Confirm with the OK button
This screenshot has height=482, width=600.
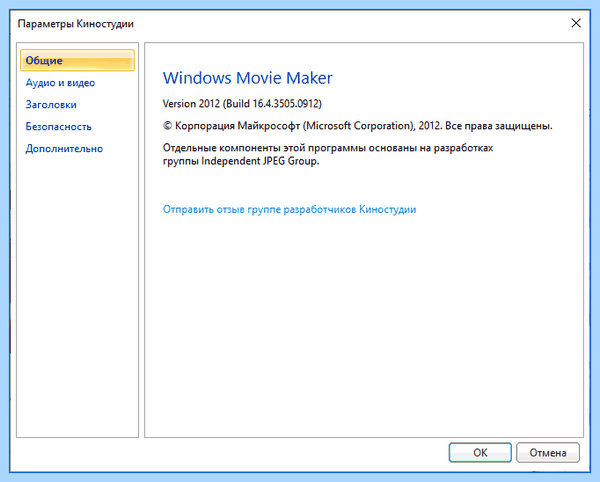[480, 453]
